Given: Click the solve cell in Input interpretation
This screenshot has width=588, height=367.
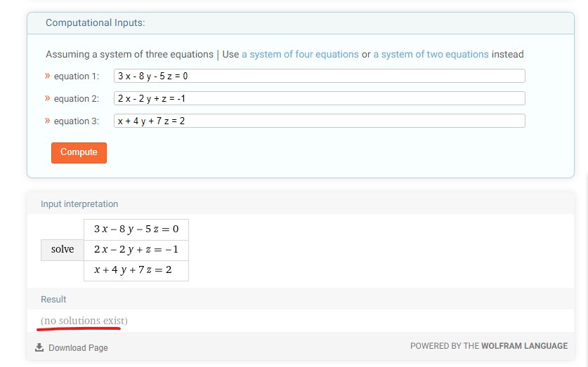Looking at the screenshot, I should click(x=63, y=249).
